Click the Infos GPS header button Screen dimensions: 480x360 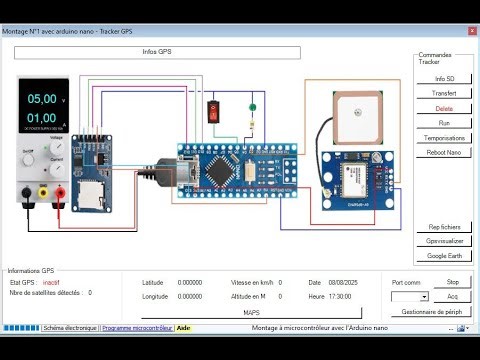click(157, 52)
